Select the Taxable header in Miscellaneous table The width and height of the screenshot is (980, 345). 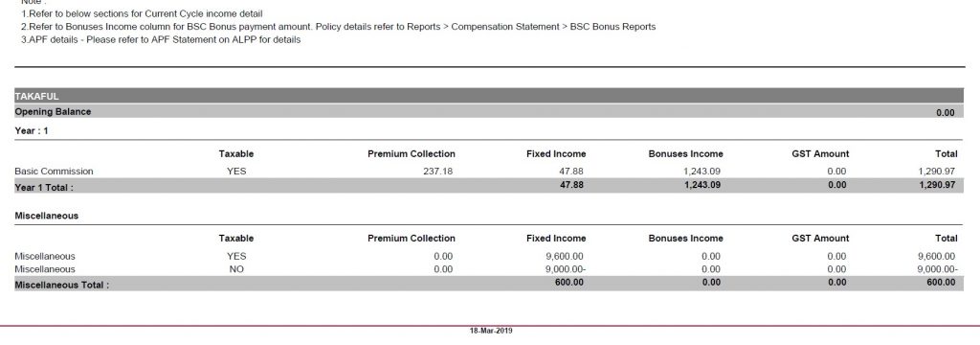point(236,239)
